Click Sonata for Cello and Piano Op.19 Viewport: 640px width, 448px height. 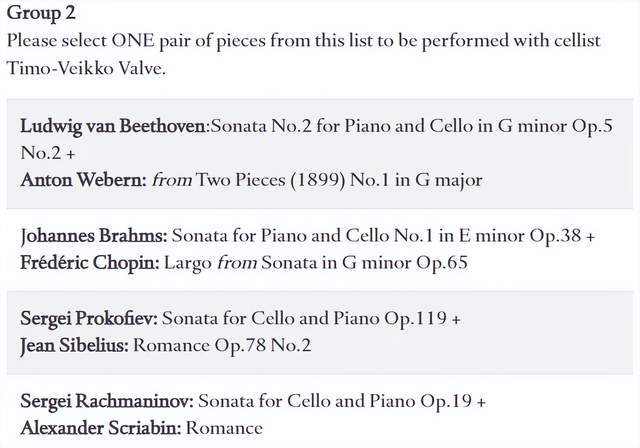point(335,401)
